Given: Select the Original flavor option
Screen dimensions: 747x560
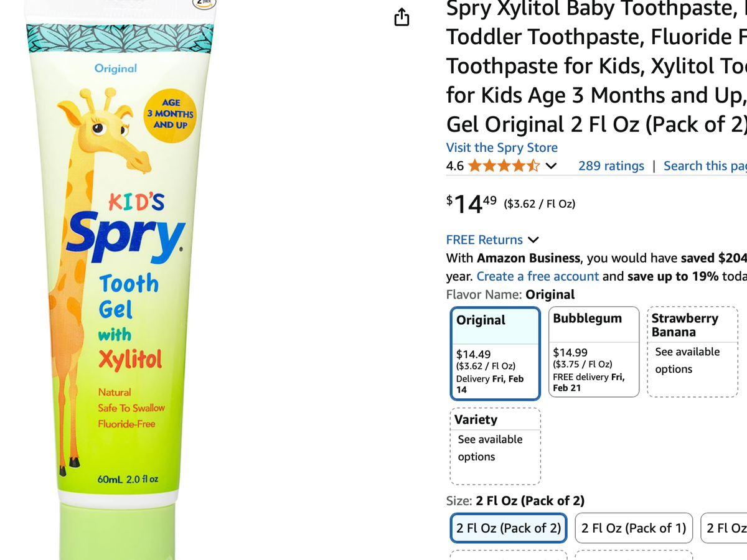Looking at the screenshot, I should pyautogui.click(x=495, y=353).
